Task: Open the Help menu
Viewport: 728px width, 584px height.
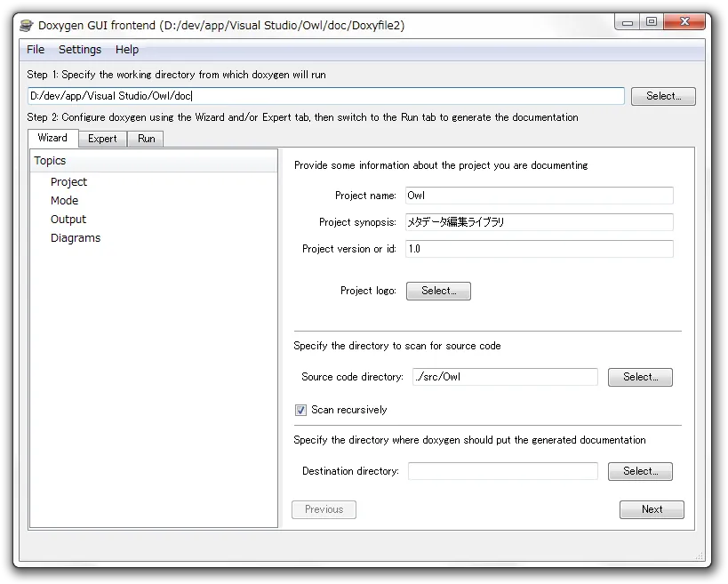Action: (x=127, y=50)
